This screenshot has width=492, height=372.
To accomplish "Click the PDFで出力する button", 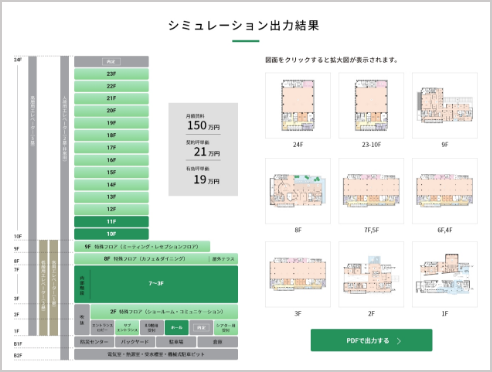I will (371, 340).
